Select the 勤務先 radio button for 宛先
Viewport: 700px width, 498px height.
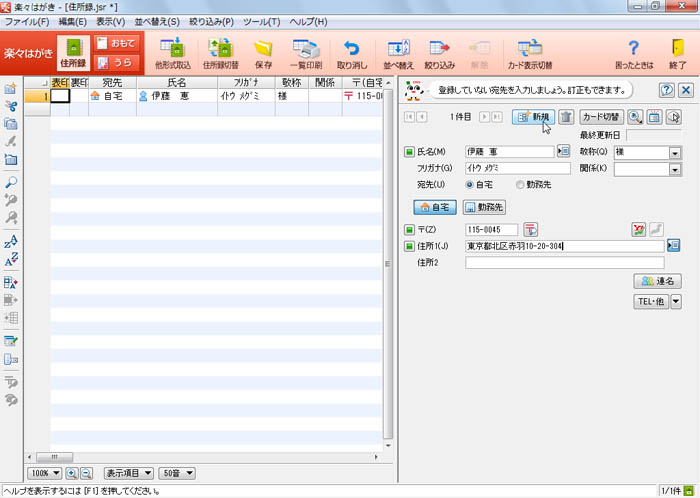(520, 185)
